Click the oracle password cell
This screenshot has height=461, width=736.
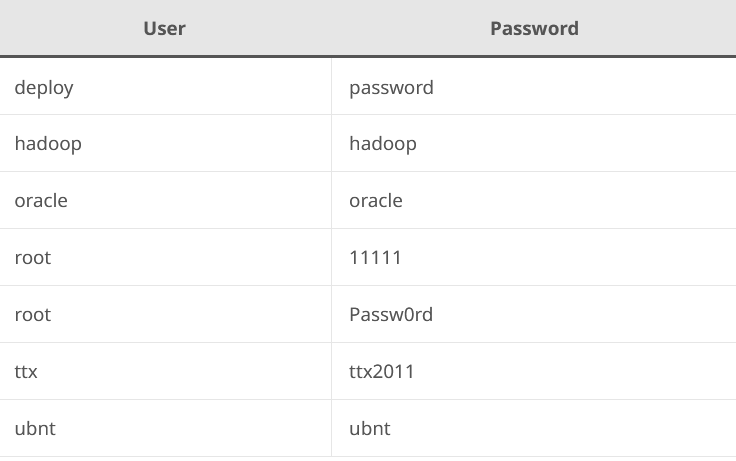(x=533, y=200)
